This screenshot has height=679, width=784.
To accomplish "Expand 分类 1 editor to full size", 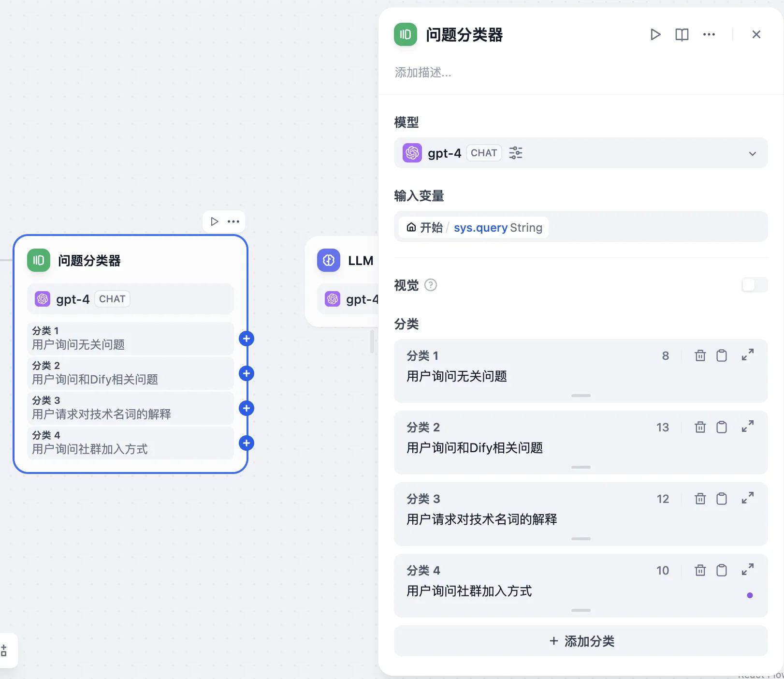I will 747,355.
